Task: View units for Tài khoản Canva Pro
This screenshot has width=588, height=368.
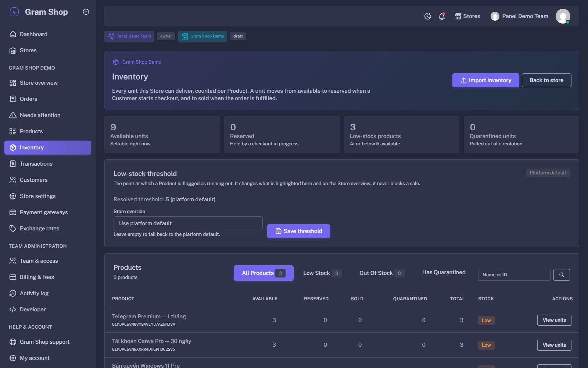Action: pyautogui.click(x=554, y=345)
